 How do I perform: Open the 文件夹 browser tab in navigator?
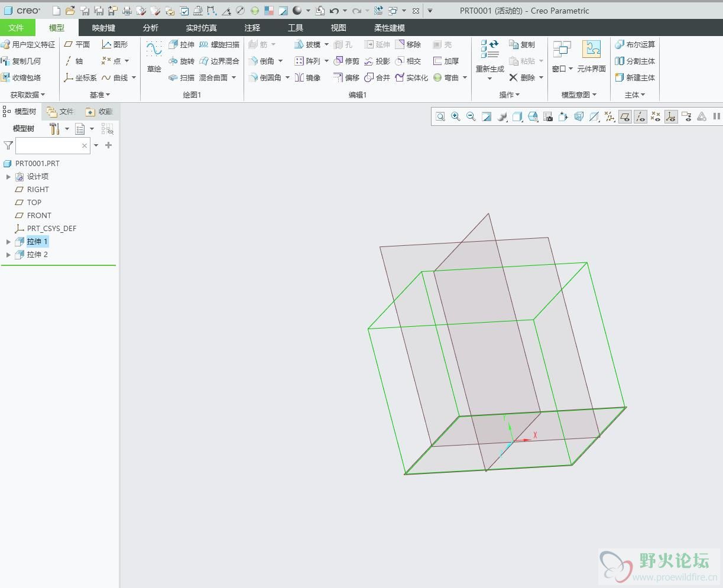coord(61,111)
